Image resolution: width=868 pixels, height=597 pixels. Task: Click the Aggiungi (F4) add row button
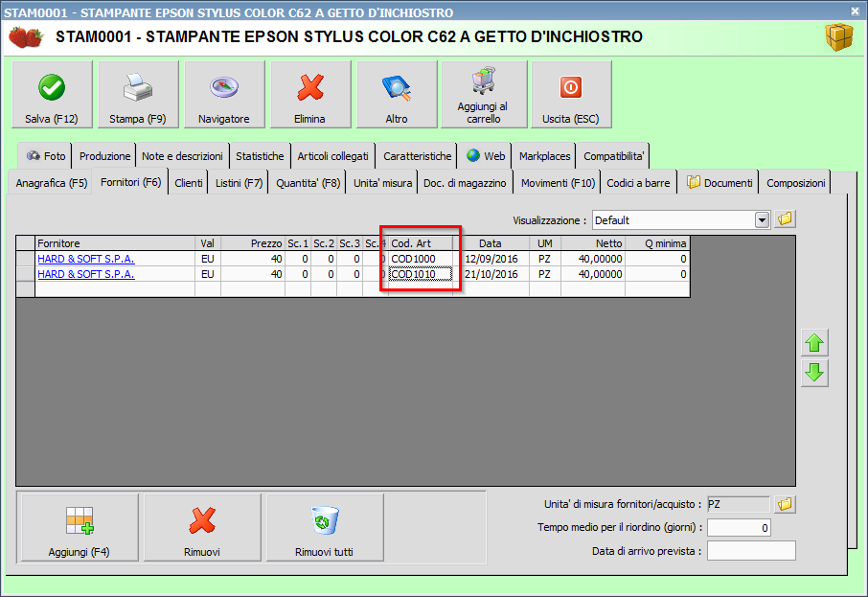point(80,527)
